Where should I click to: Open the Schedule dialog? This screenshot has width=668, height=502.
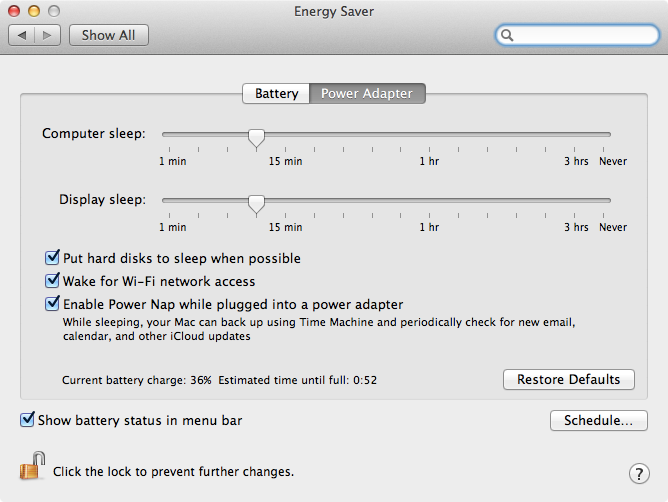[x=599, y=420]
